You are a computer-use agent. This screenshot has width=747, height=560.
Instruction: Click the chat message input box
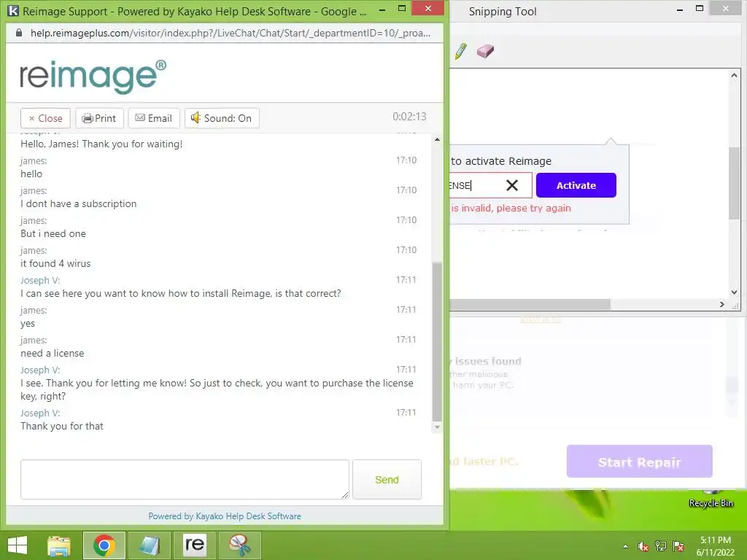(x=185, y=479)
